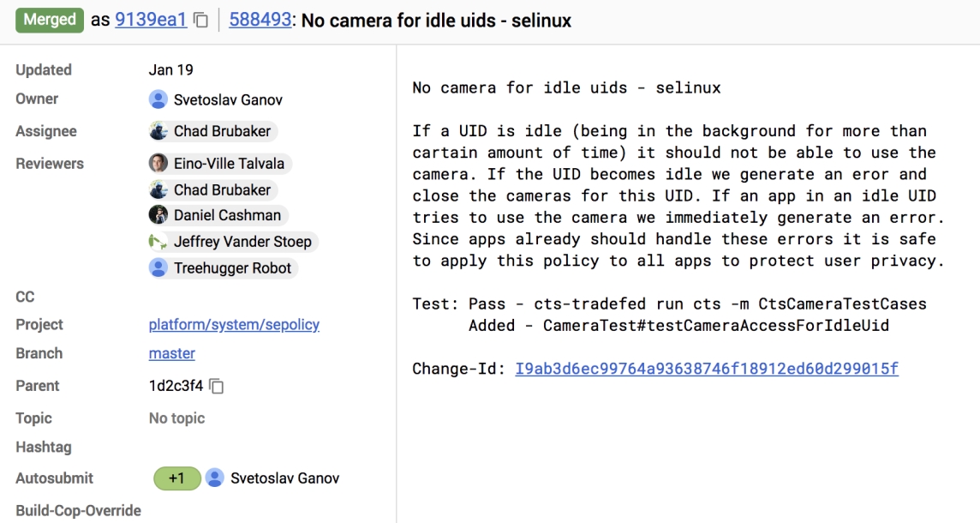The image size is (980, 523).
Task: Click Treehugger Robot's avatar icon
Action: [158, 268]
